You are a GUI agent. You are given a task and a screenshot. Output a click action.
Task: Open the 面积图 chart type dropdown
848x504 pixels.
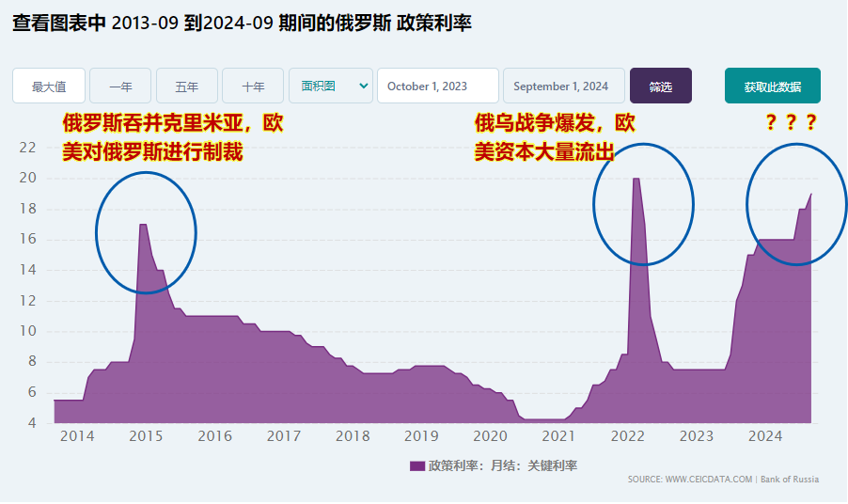331,87
